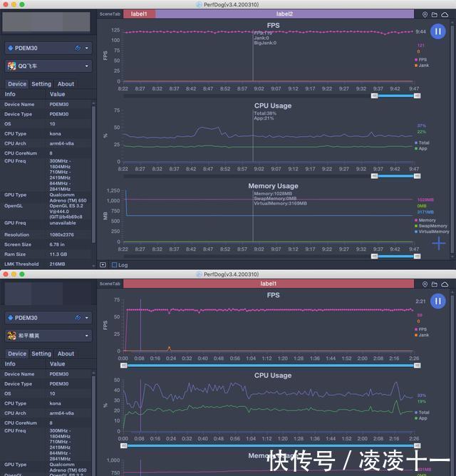Pause recording in bottom PerfDog window
456x476 pixels.
click(x=437, y=301)
